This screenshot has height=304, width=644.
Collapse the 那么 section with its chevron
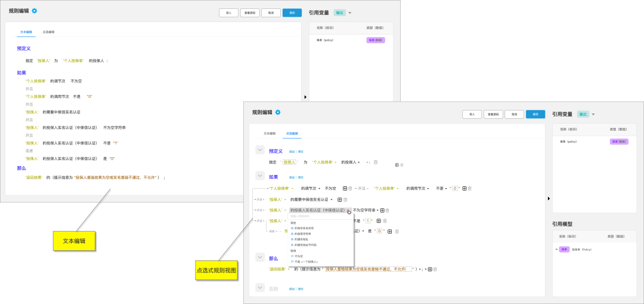(259, 257)
